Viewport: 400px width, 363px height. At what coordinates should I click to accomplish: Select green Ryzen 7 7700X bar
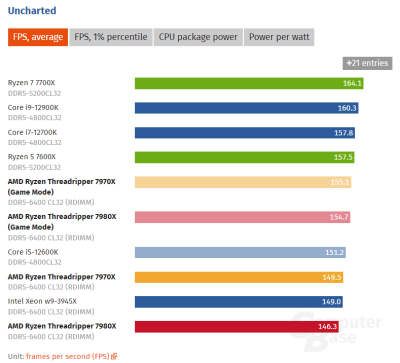point(249,83)
